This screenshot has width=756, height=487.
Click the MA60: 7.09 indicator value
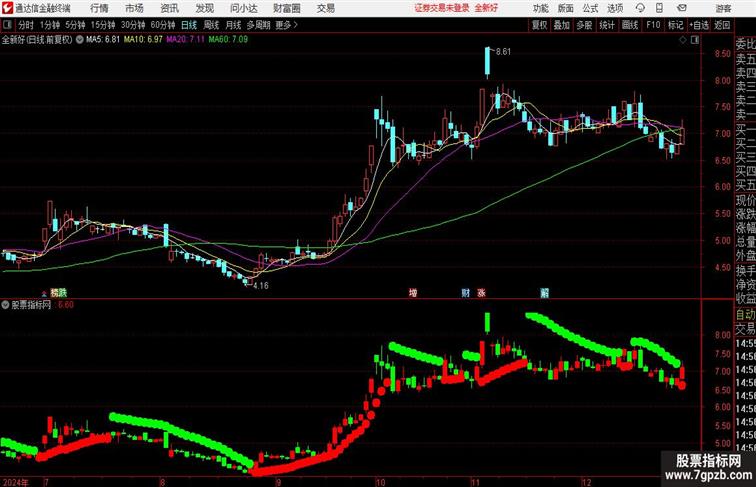228,40
